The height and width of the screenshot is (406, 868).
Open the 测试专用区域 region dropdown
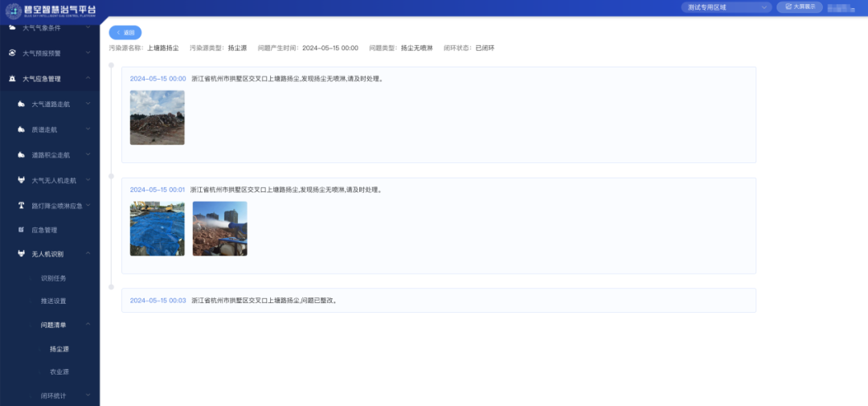728,7
